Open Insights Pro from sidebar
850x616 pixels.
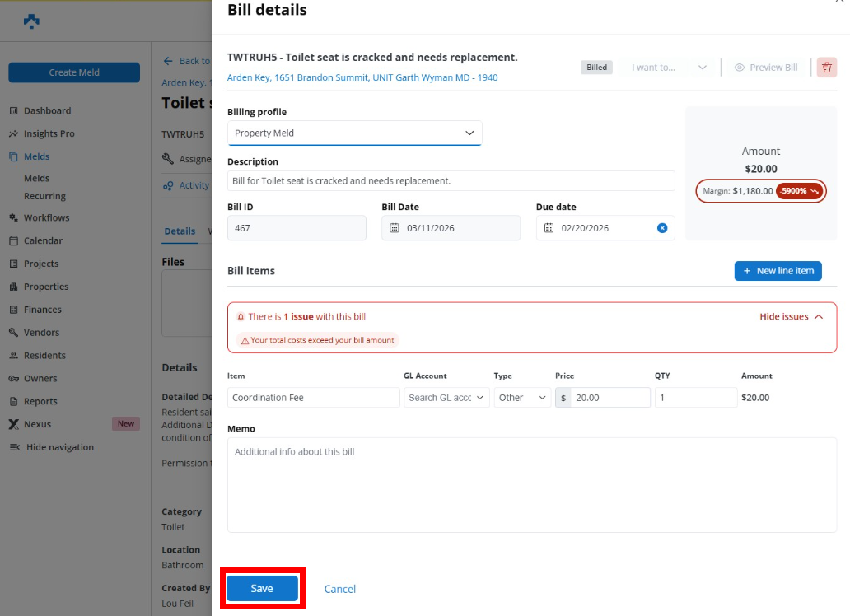(x=49, y=133)
